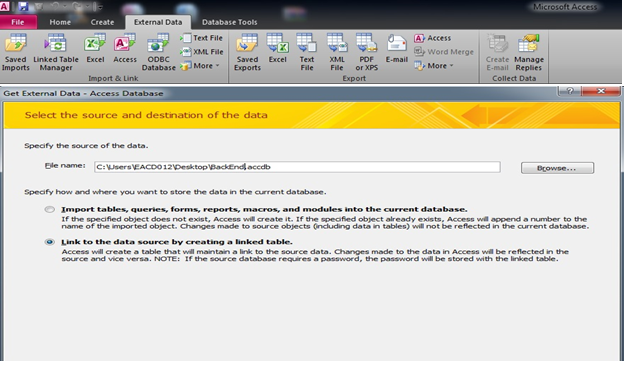Switch to the Home ribbon tab
626x369 pixels.
pyautogui.click(x=60, y=22)
